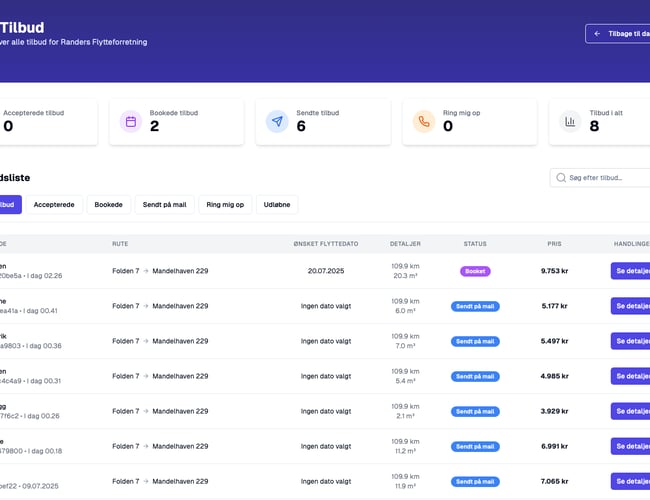Screen dimensions: 650x500
Task: Click the magnifier icon in the search box
Action: (560, 178)
